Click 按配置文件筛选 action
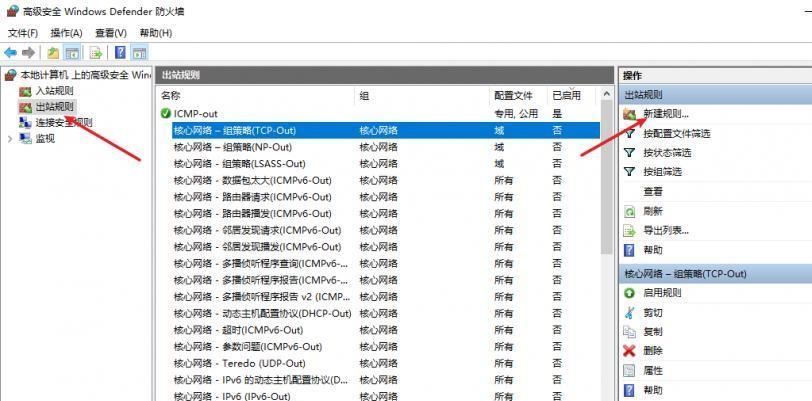812x401 pixels. [x=676, y=134]
